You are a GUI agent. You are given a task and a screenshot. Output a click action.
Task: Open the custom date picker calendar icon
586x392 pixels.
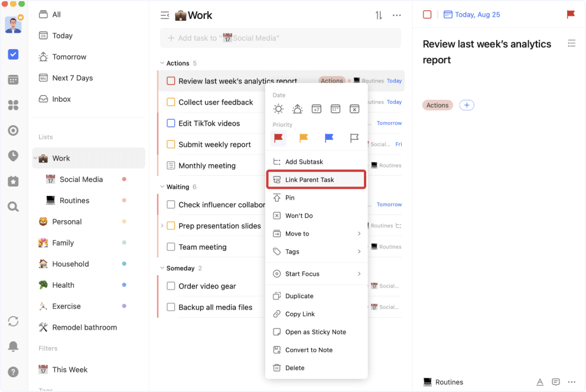pos(336,109)
